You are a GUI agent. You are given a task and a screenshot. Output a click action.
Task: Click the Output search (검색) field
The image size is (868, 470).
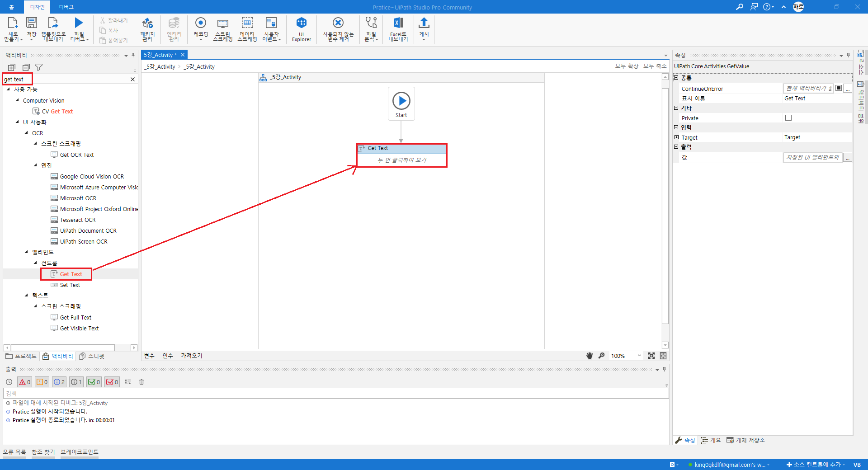(336, 394)
